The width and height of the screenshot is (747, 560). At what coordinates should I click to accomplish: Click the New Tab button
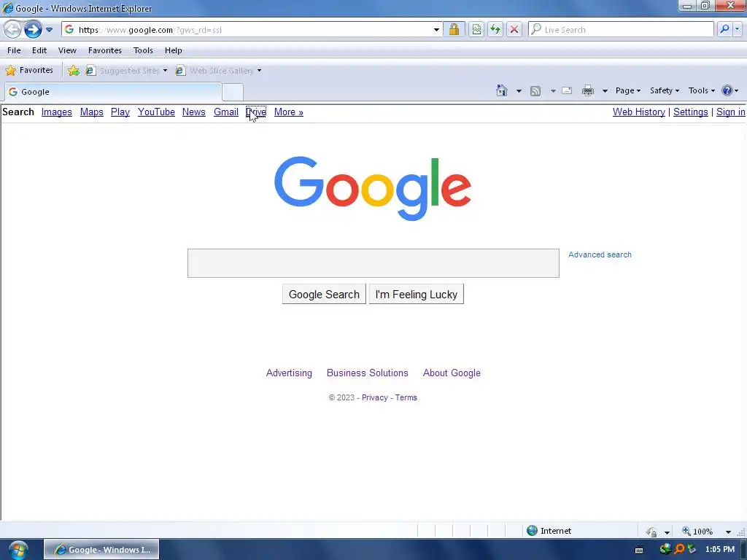pos(233,92)
